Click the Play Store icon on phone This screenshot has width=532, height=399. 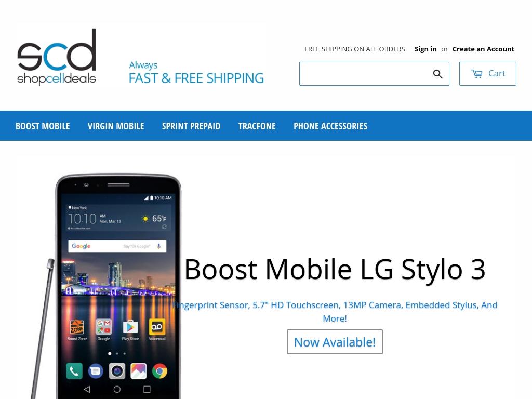pos(130,327)
